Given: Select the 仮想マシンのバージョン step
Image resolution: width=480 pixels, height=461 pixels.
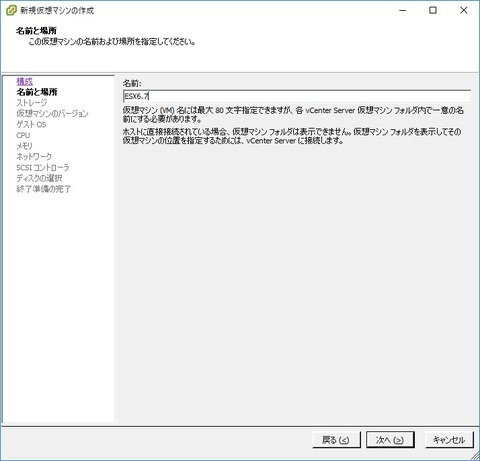Looking at the screenshot, I should click(52, 114).
